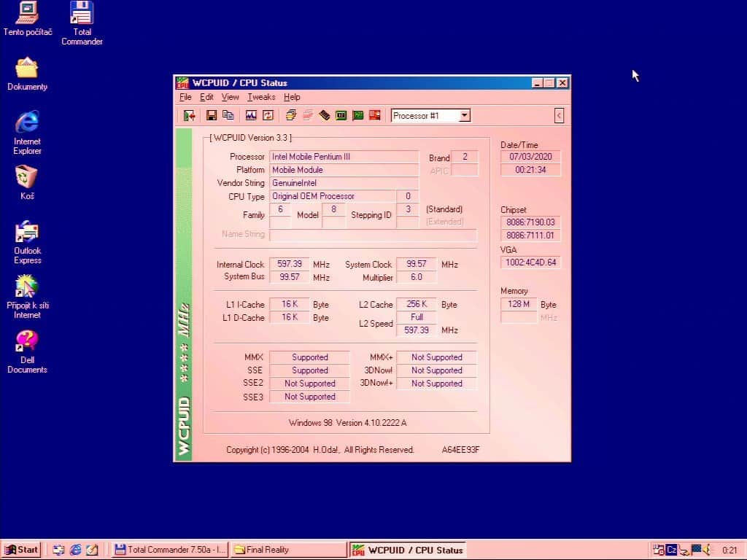
Task: Open the stacked windows feature-flags icon
Action: pyautogui.click(x=290, y=115)
